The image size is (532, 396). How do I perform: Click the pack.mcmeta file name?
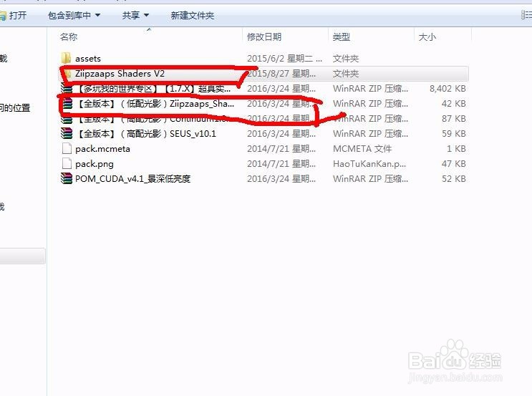[102, 149]
